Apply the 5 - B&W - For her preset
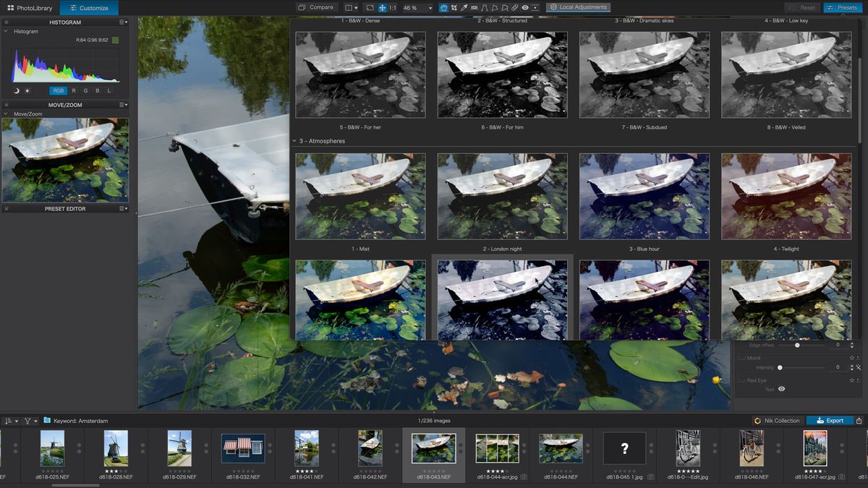The width and height of the screenshot is (868, 488). click(x=360, y=74)
